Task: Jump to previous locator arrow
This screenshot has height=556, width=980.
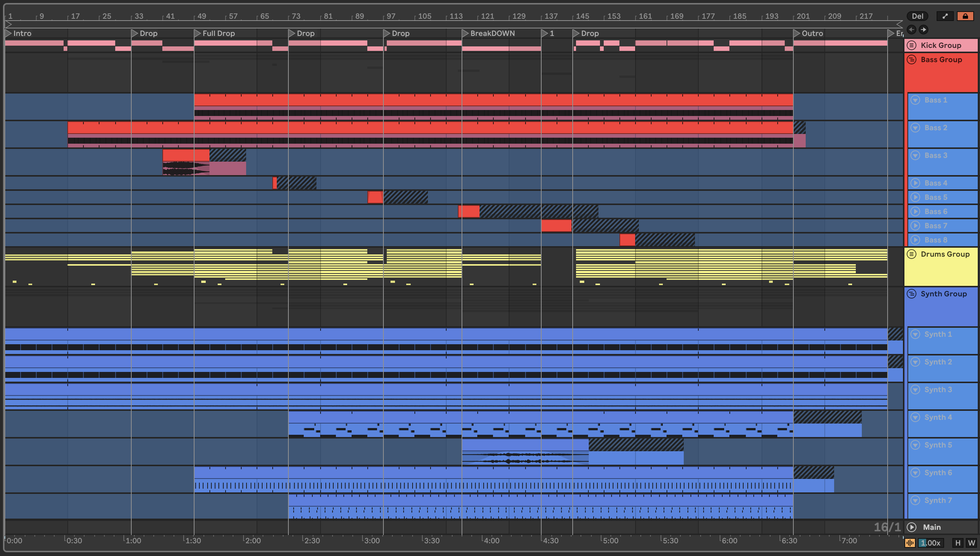Action: [x=911, y=30]
